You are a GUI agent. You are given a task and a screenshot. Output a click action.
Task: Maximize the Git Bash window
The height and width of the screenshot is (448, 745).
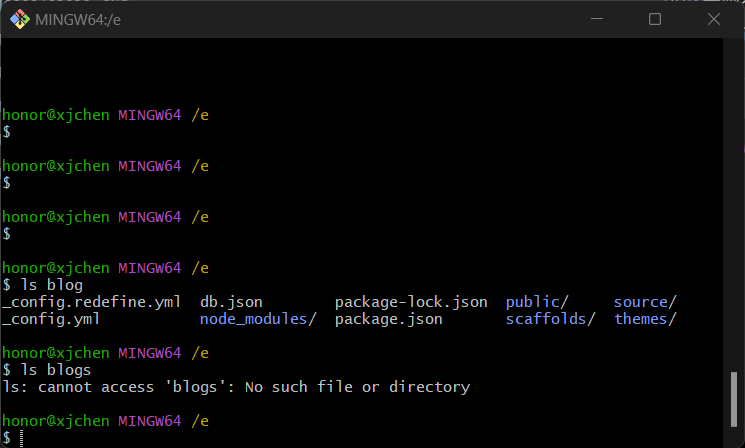pos(655,19)
